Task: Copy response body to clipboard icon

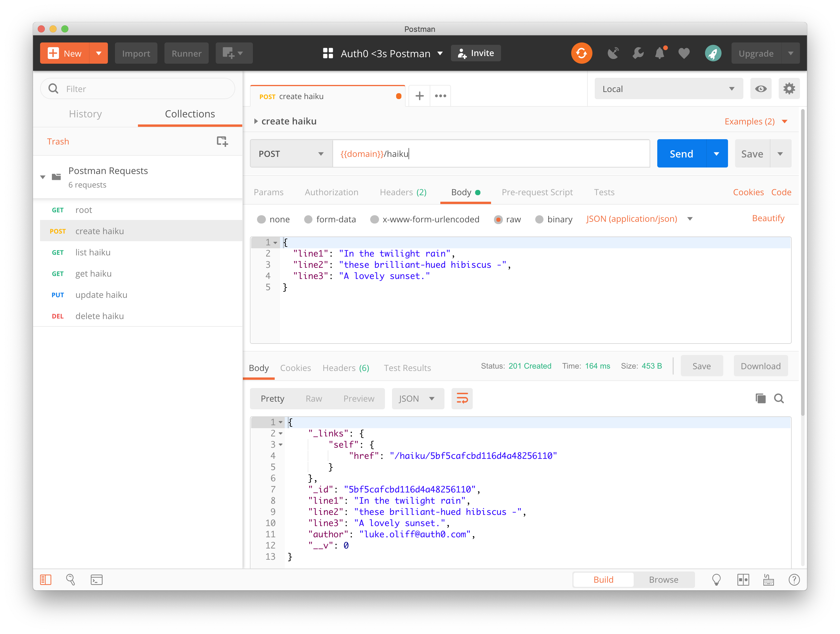Action: coord(760,398)
